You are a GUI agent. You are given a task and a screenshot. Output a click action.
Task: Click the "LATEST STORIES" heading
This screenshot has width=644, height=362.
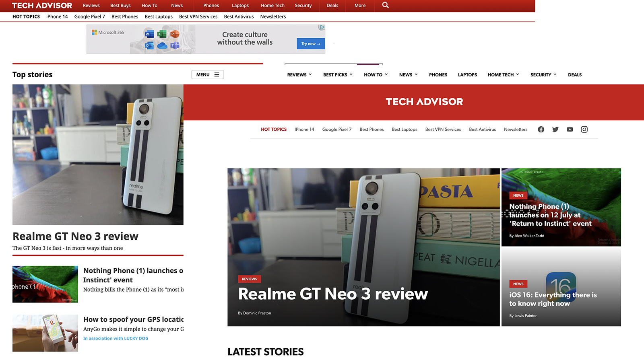pyautogui.click(x=266, y=352)
